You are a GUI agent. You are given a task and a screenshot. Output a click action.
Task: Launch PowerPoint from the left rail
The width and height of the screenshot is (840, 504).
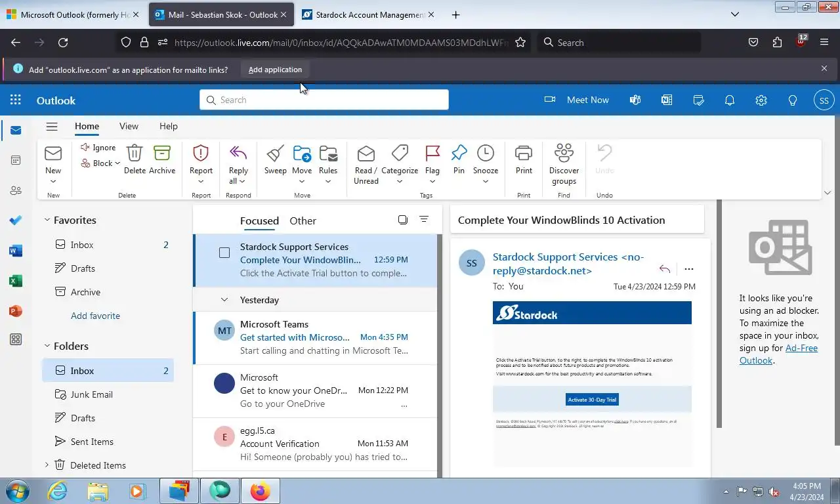click(16, 311)
